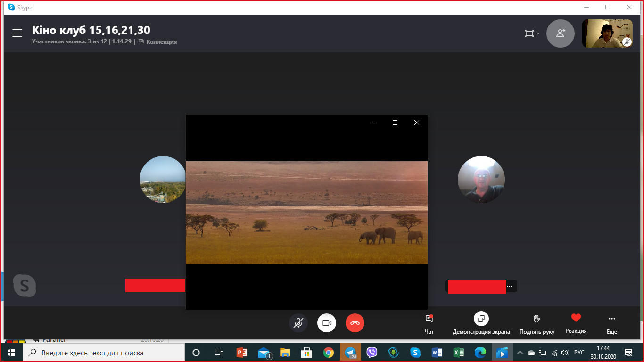This screenshot has width=644, height=362.
Task: Open File Explorer from the taskbar
Action: pos(285,353)
